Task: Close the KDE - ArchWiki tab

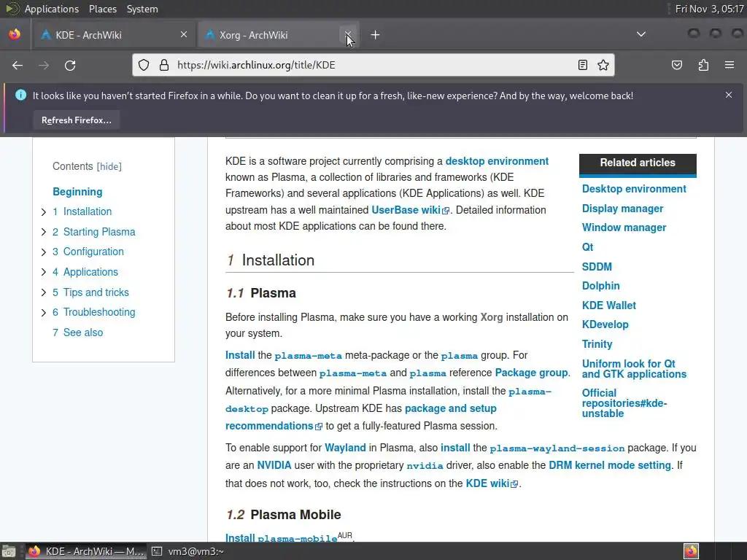Action: [184, 34]
